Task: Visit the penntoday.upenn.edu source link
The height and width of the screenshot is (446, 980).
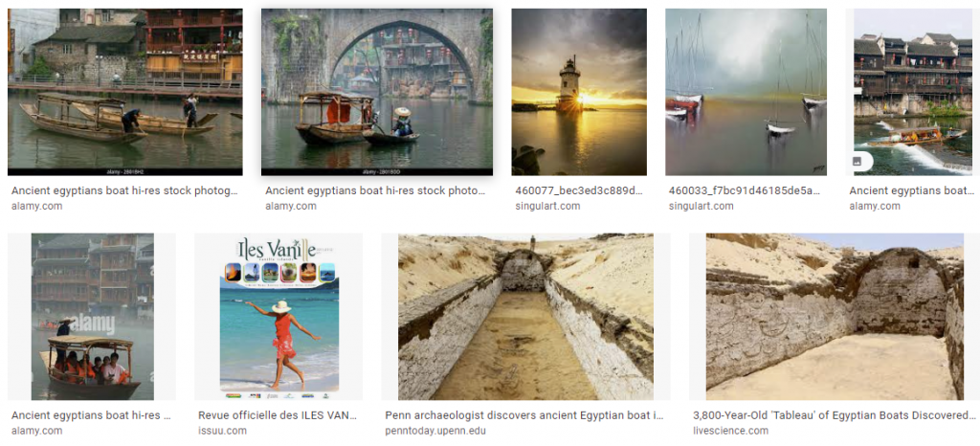Action: coord(435,431)
